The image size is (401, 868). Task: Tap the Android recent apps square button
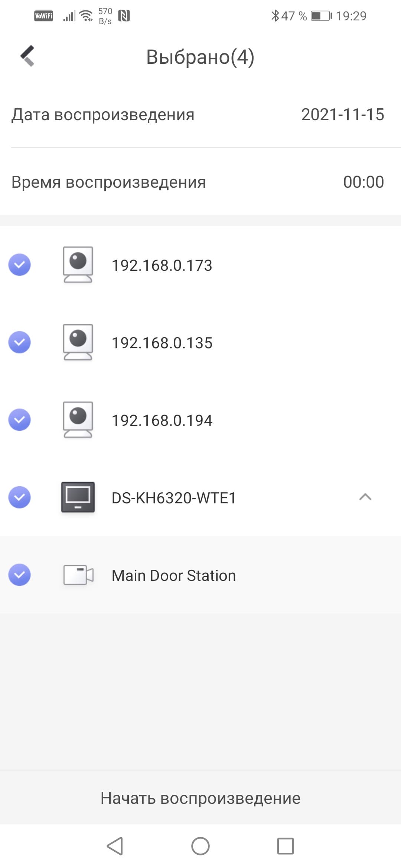(x=285, y=846)
